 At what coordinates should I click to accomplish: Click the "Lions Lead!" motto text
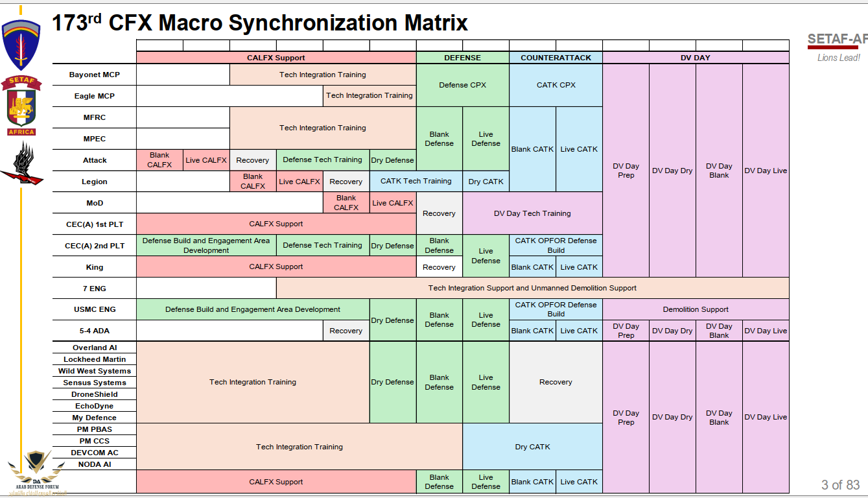pos(838,58)
